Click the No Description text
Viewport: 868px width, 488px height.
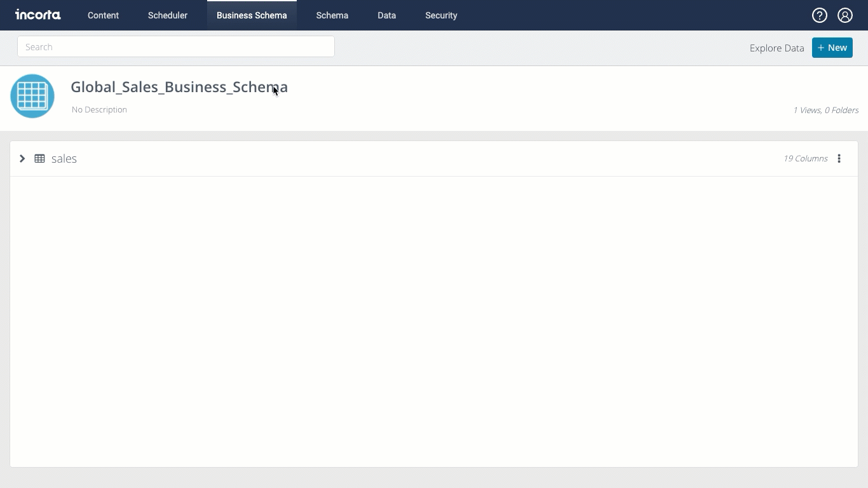coord(99,110)
